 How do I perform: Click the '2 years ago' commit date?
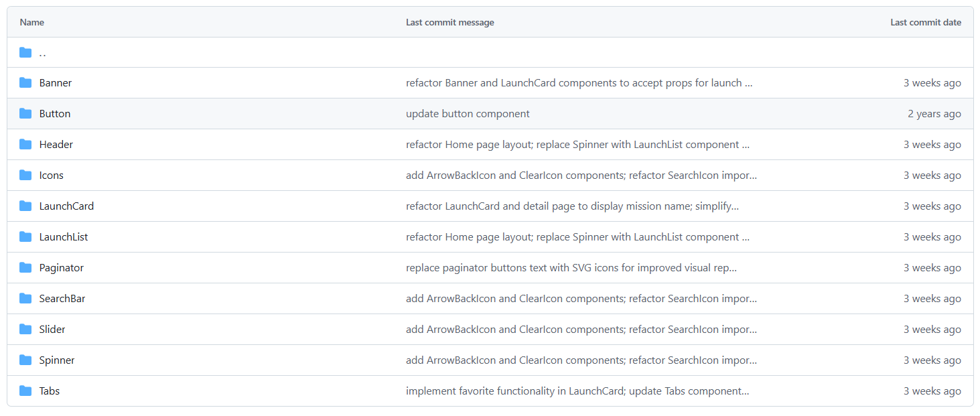tap(934, 114)
